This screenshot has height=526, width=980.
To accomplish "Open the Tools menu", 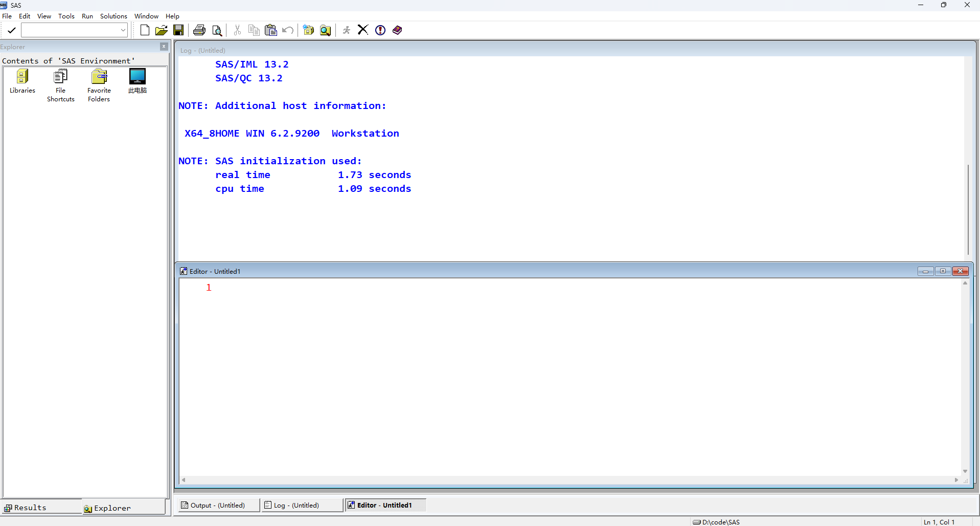I will pyautogui.click(x=66, y=16).
